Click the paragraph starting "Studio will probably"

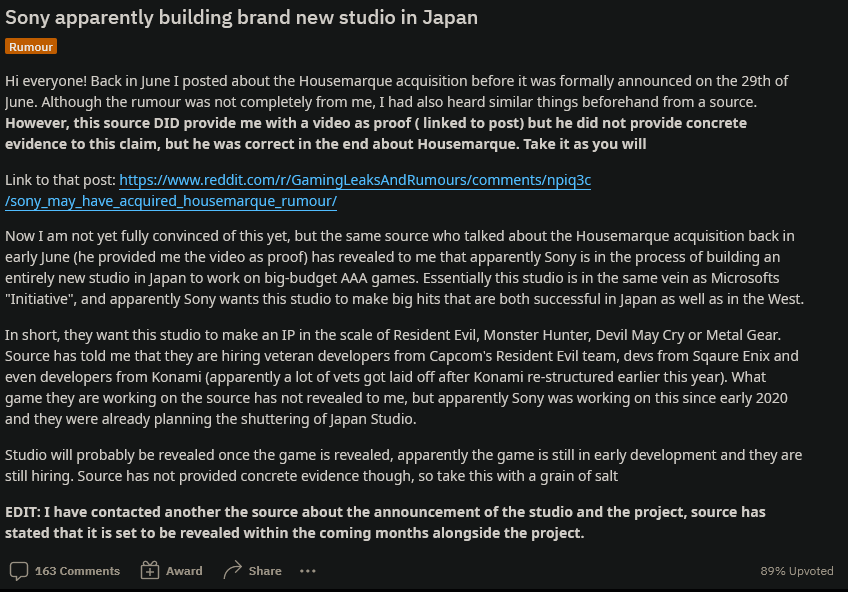400,465
